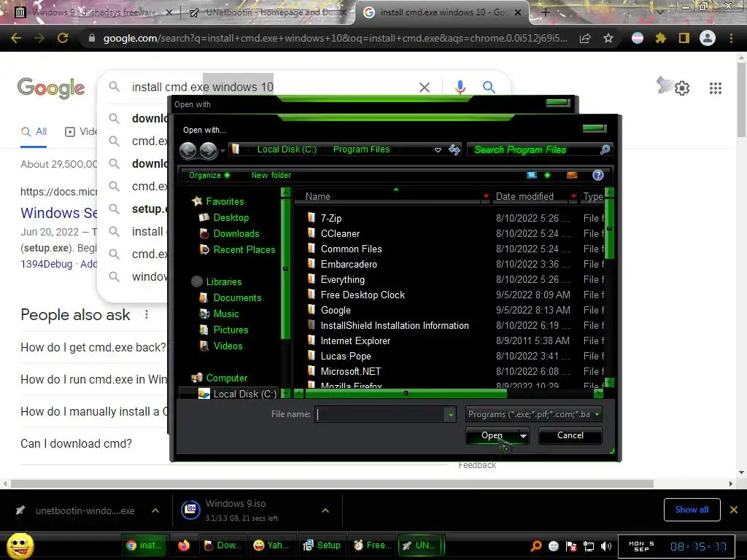Select the All search results tab

coord(34,132)
